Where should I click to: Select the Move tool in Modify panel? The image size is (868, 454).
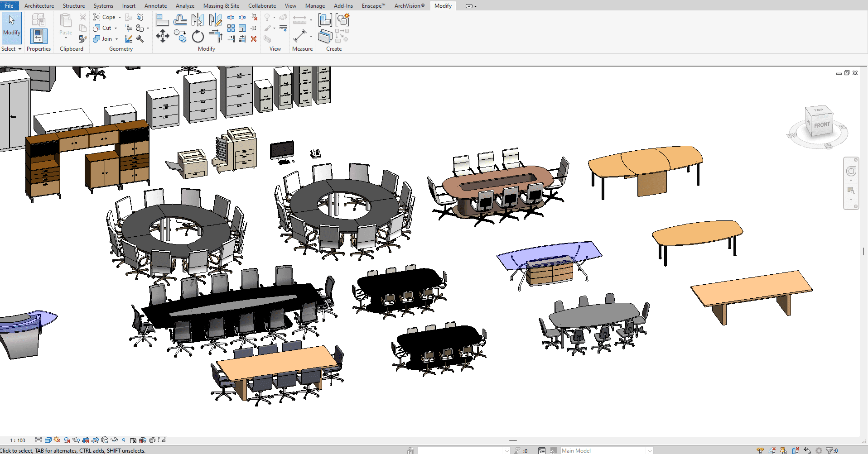click(162, 36)
